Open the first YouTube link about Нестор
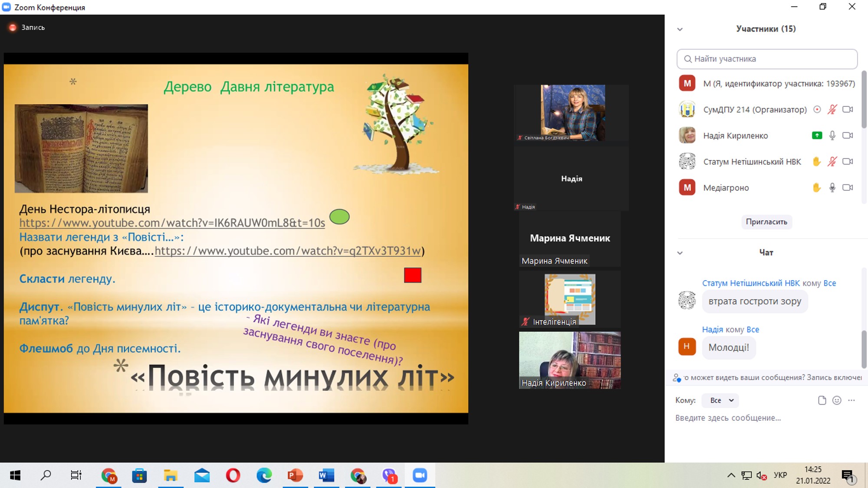The width and height of the screenshot is (868, 488). click(x=172, y=223)
